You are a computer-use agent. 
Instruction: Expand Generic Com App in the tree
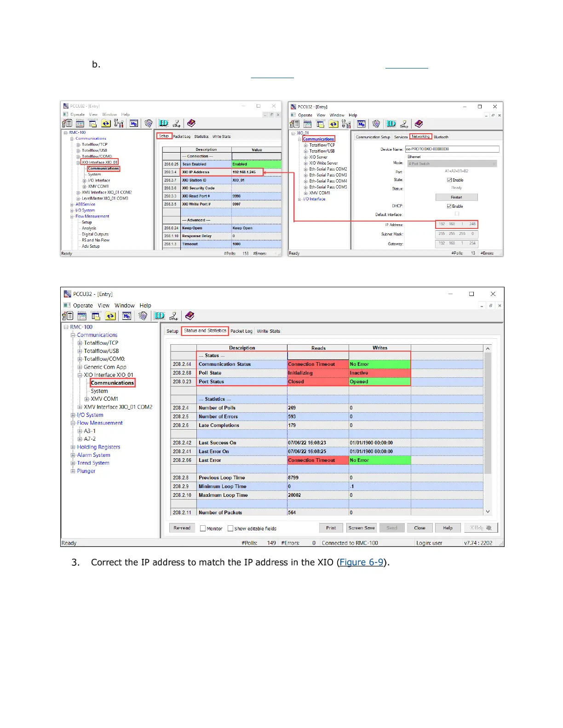(80, 367)
